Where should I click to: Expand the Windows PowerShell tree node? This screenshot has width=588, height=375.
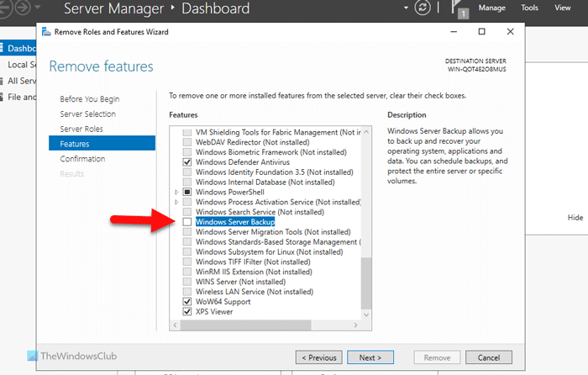(x=176, y=193)
